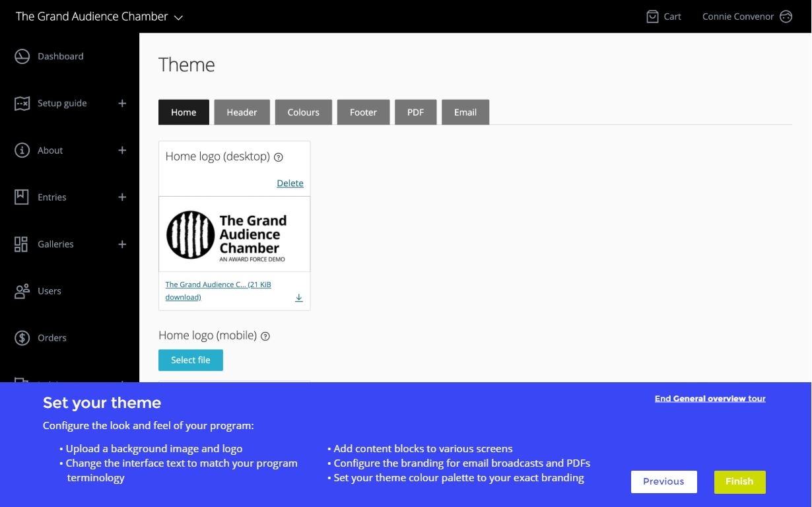Screen dimensions: 812x507
Task: Click the Orders dollar icon
Action: [x=22, y=338]
